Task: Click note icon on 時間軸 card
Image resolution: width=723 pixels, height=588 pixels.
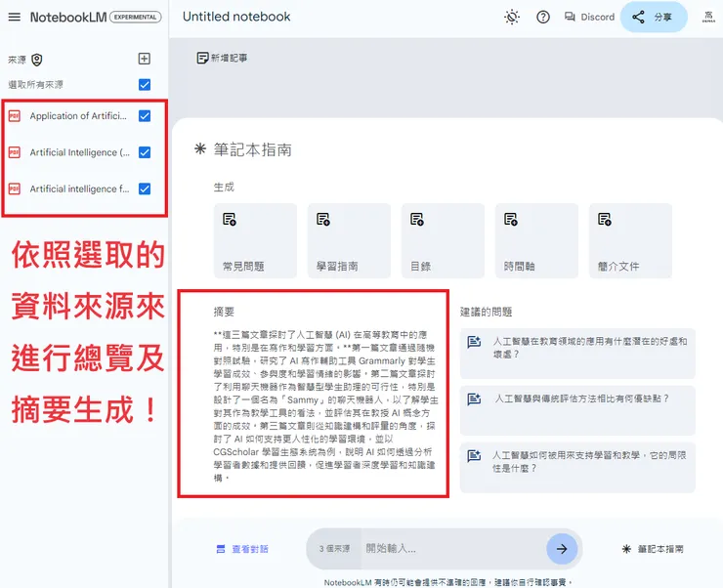Action: click(x=510, y=220)
